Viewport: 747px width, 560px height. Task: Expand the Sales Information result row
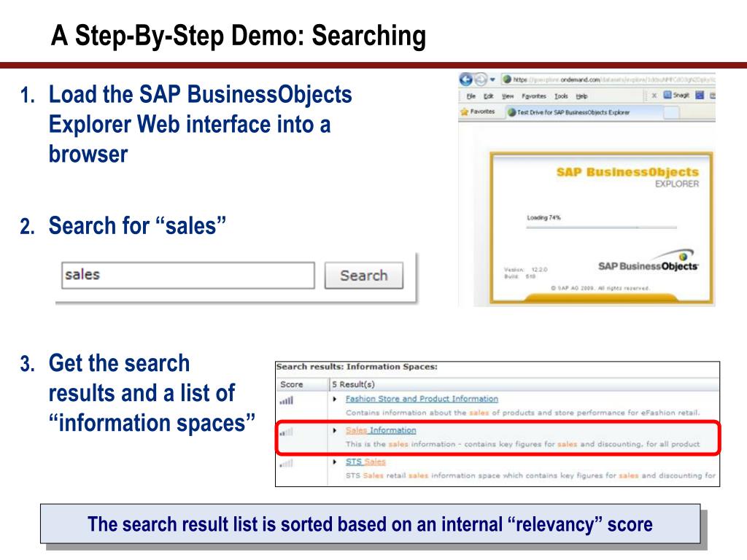click(335, 430)
